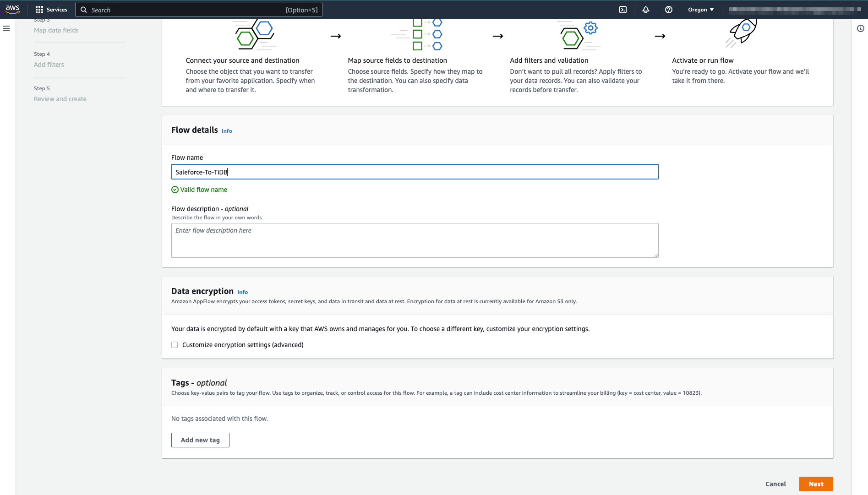Enable Customize encryption settings checkbox

click(175, 345)
